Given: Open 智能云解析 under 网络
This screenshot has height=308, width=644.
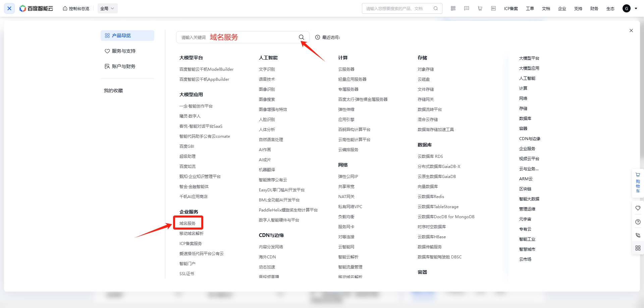Looking at the screenshot, I should point(348,257).
